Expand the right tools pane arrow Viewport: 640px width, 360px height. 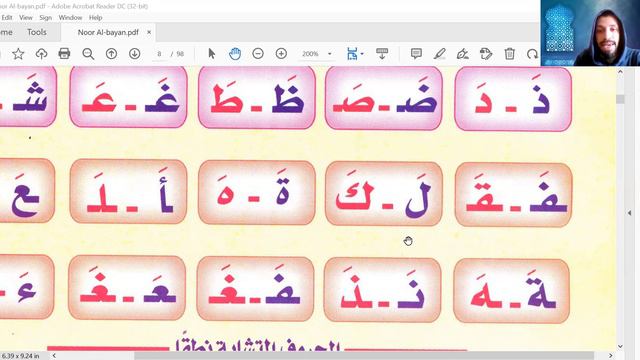coord(629,213)
